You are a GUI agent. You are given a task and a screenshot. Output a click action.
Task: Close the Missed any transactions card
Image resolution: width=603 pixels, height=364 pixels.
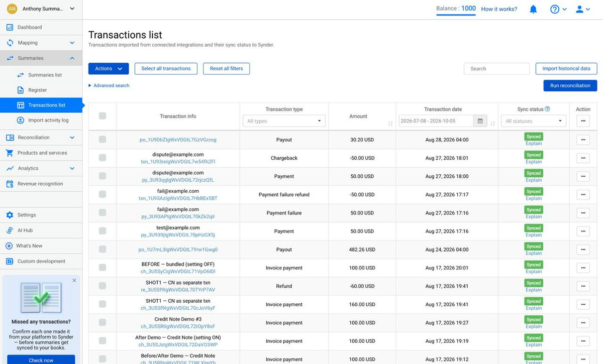click(x=74, y=280)
